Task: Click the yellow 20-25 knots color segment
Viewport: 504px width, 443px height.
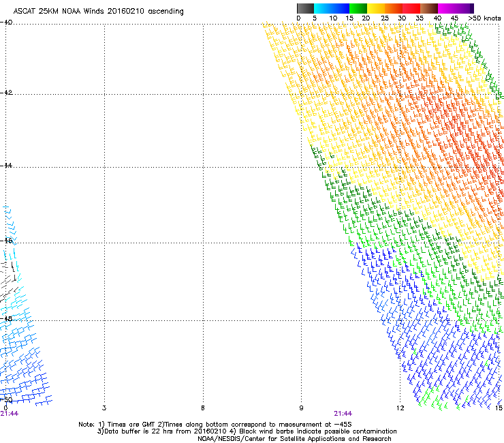Action: 376,8
